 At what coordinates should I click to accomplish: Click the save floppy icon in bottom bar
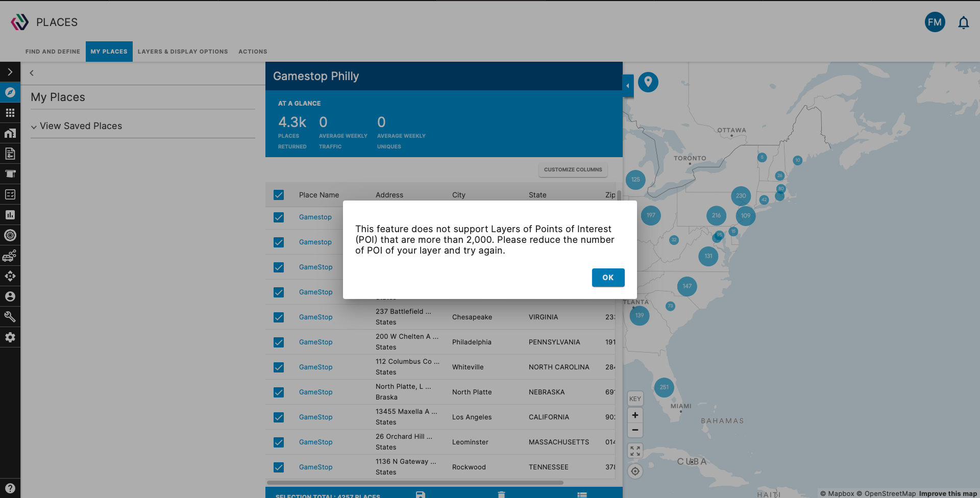pos(421,494)
